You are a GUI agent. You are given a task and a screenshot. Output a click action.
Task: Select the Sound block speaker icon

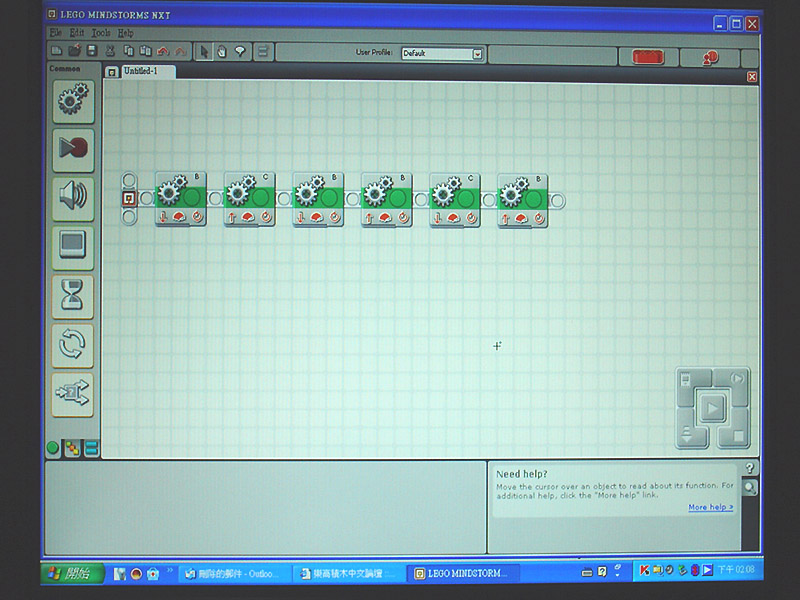click(73, 198)
